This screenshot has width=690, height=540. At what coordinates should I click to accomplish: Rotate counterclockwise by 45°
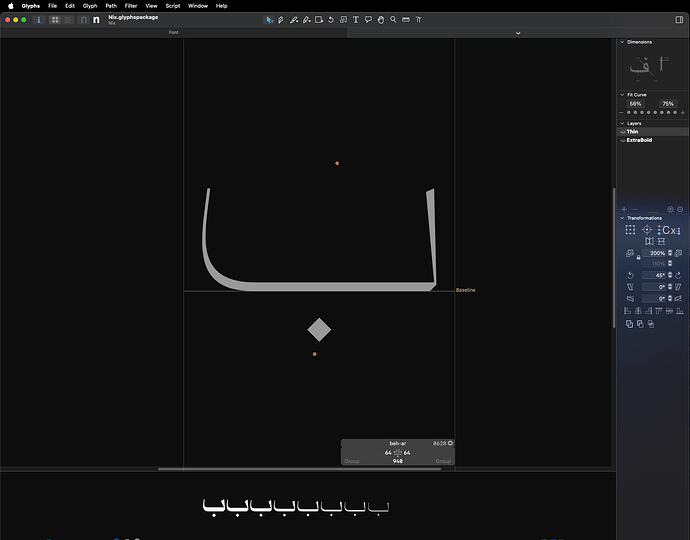point(630,275)
